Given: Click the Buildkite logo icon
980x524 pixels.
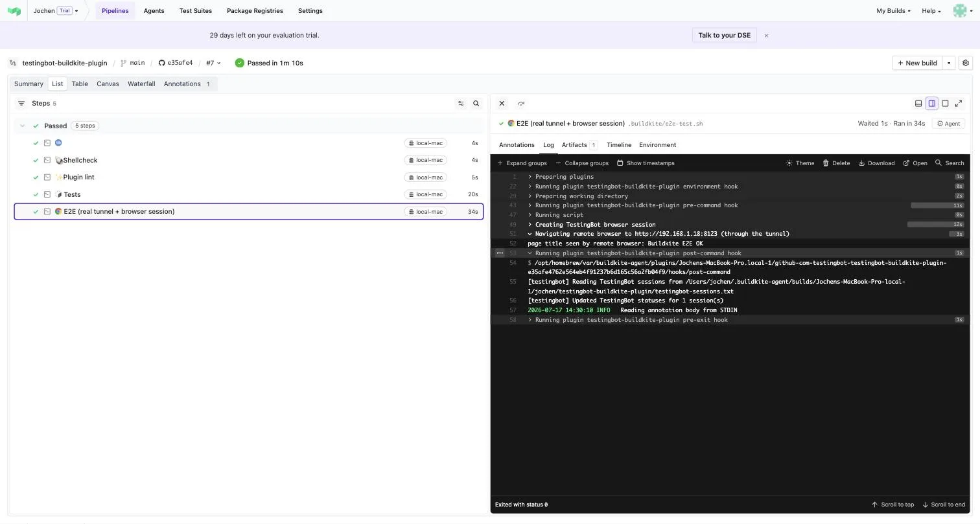Looking at the screenshot, I should tap(14, 11).
